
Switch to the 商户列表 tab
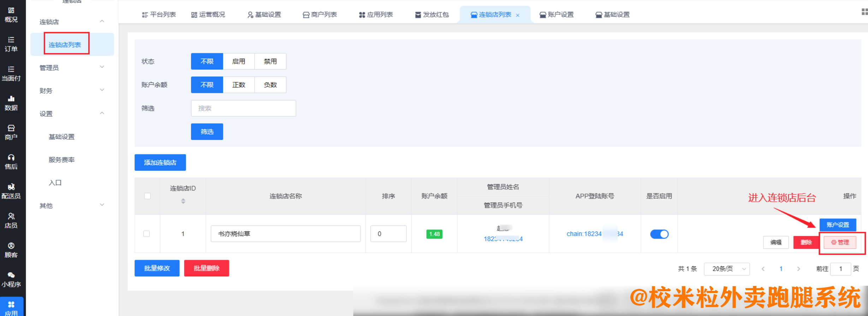[x=320, y=14]
